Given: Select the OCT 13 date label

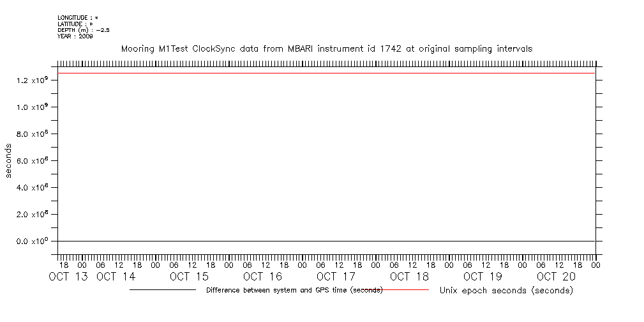Looking at the screenshot, I should [68, 277].
